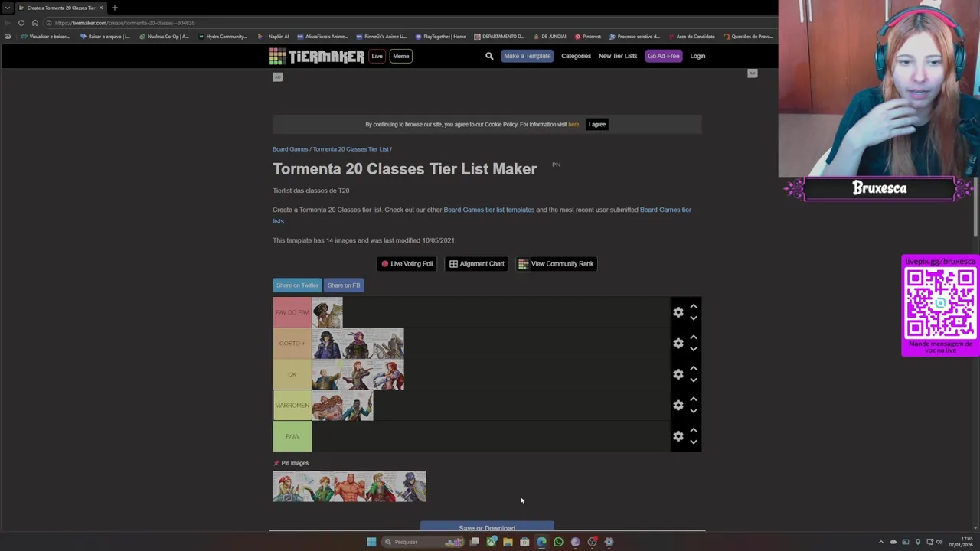The width and height of the screenshot is (980, 551).
Task: Share on Twitter
Action: pyautogui.click(x=297, y=285)
